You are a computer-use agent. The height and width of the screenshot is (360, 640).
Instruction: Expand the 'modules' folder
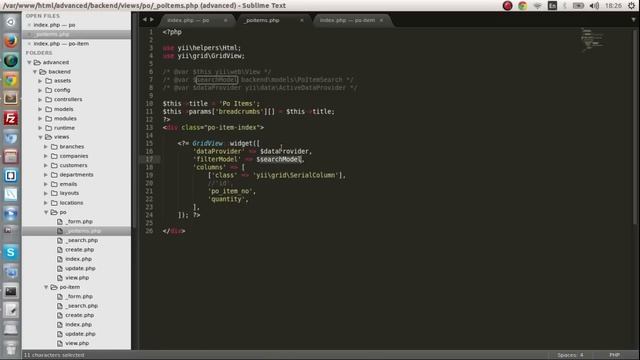point(40,119)
